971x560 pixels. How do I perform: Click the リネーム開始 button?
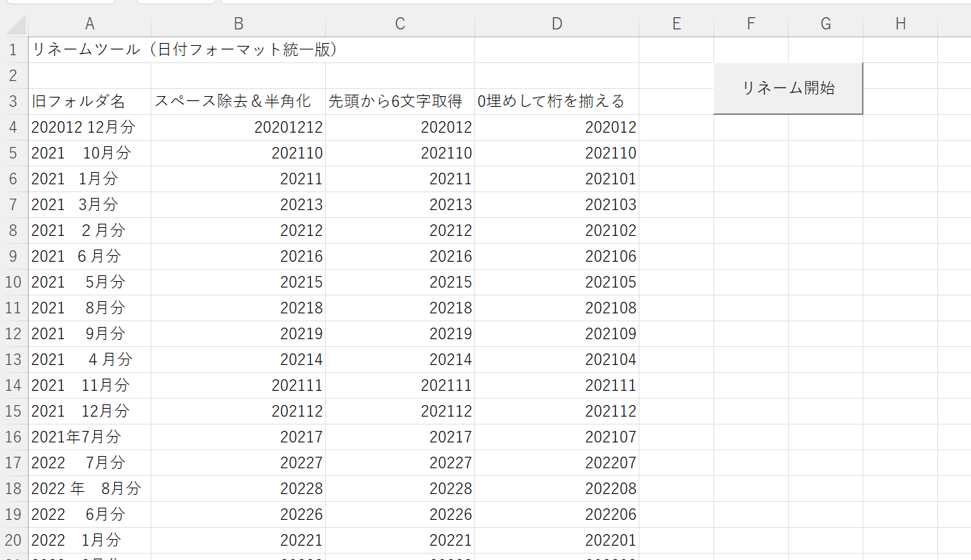tap(788, 88)
